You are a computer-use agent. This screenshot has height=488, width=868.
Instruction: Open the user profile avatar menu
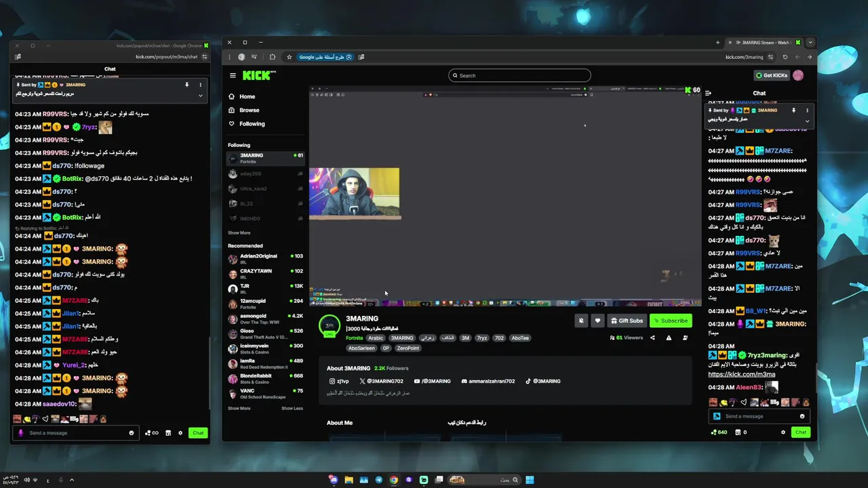click(798, 75)
